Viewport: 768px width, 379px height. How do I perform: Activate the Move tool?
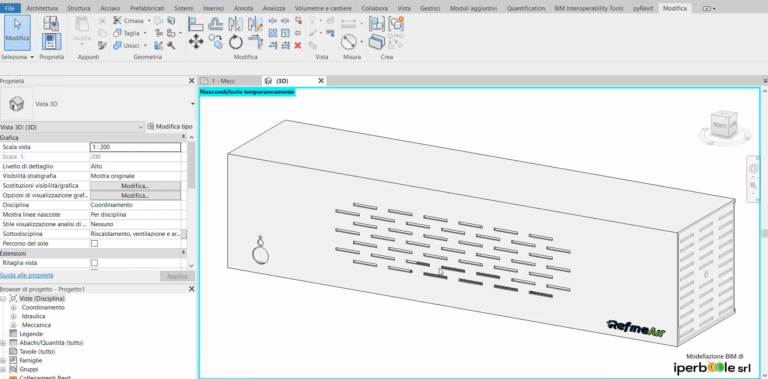pyautogui.click(x=196, y=42)
